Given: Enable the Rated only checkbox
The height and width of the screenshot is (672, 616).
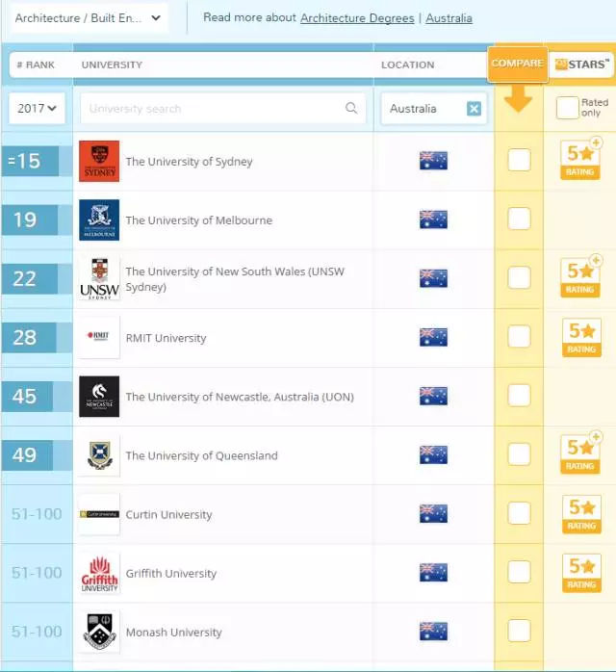Looking at the screenshot, I should pos(567,108).
